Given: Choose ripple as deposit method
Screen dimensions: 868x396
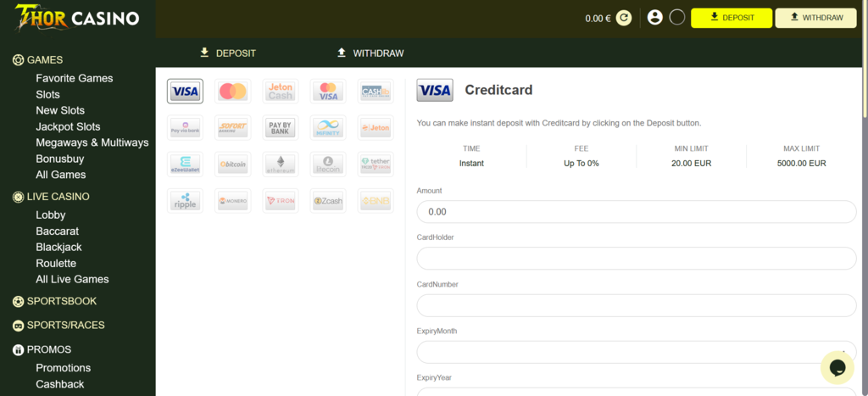Looking at the screenshot, I should (x=185, y=201).
